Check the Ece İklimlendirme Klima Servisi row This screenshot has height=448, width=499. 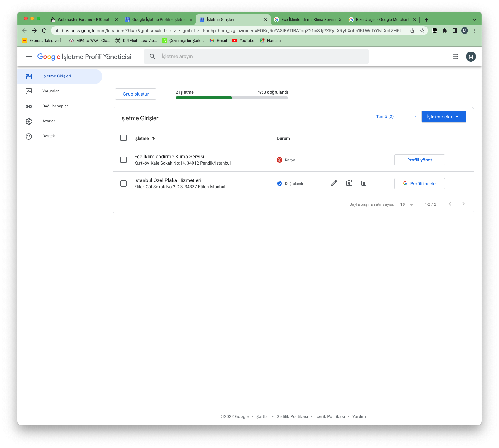pyautogui.click(x=124, y=160)
